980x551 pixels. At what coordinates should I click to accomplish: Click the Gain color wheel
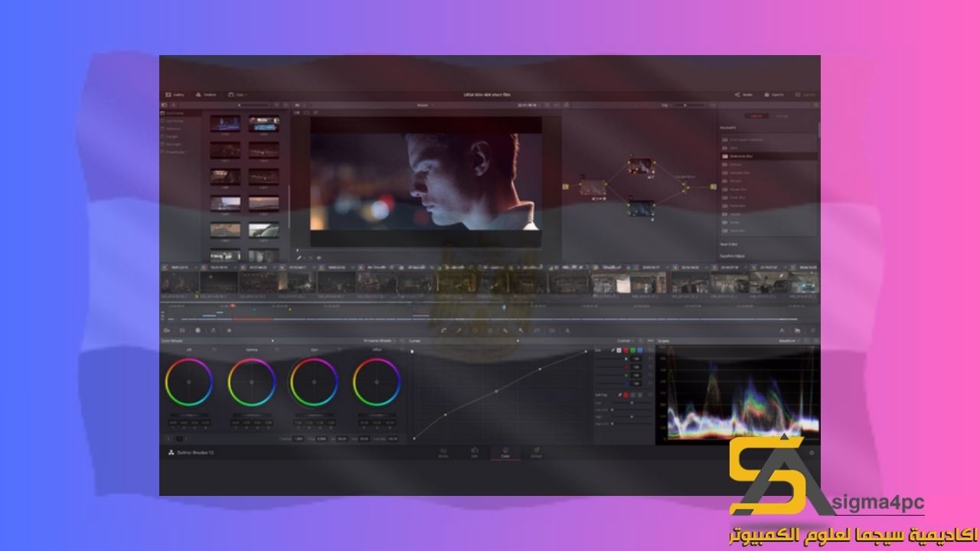tap(314, 382)
